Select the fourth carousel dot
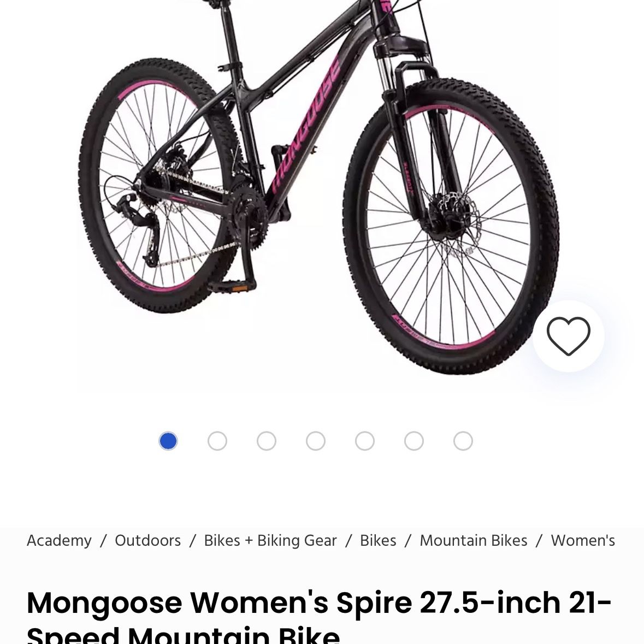The width and height of the screenshot is (644, 644). click(x=315, y=441)
